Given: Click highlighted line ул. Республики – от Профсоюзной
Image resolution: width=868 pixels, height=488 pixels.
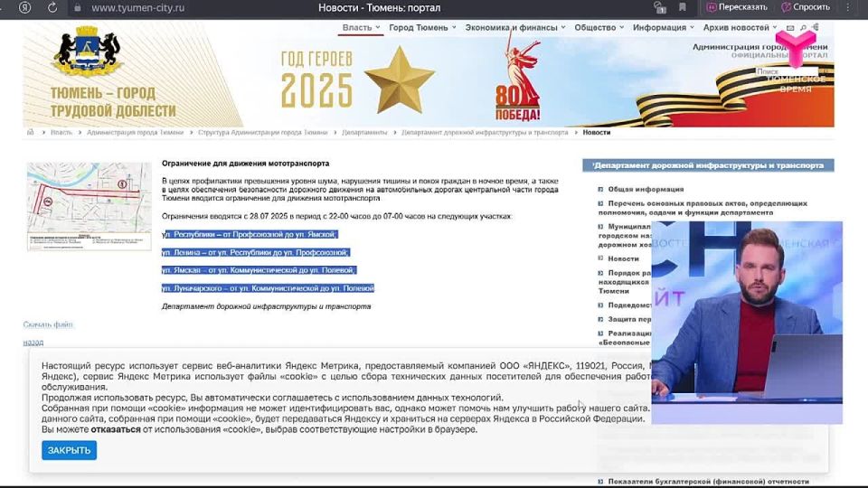Looking at the screenshot, I should (250, 235).
